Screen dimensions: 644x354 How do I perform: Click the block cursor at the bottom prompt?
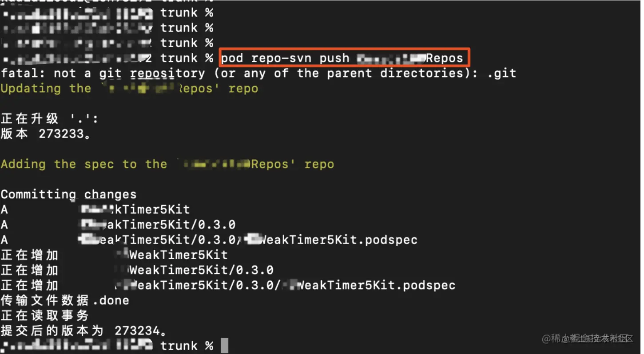point(224,346)
